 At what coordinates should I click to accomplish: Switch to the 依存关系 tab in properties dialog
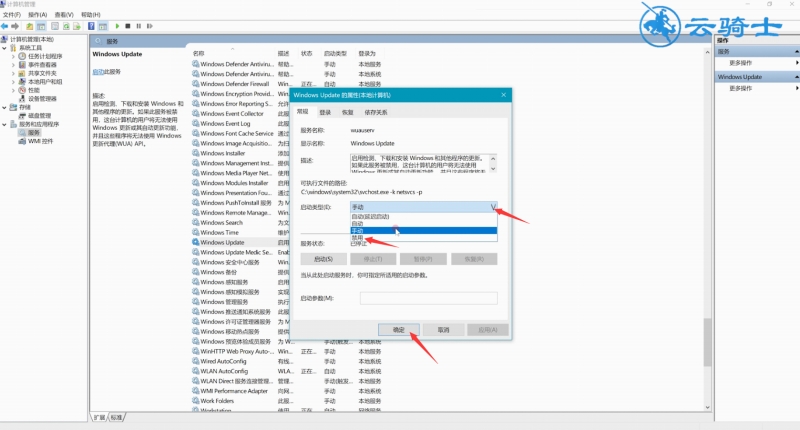click(376, 112)
